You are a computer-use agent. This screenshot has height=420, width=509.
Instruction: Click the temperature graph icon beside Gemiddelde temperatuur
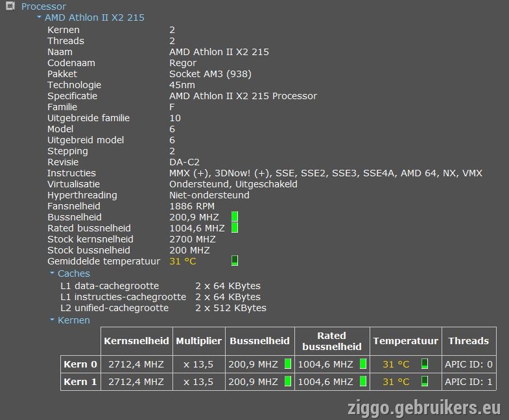(235, 261)
